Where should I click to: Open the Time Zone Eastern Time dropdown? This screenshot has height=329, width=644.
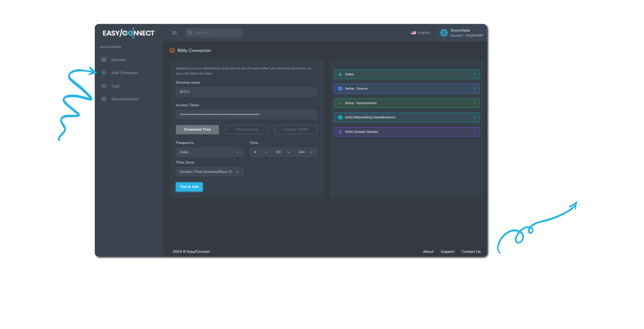click(x=209, y=172)
